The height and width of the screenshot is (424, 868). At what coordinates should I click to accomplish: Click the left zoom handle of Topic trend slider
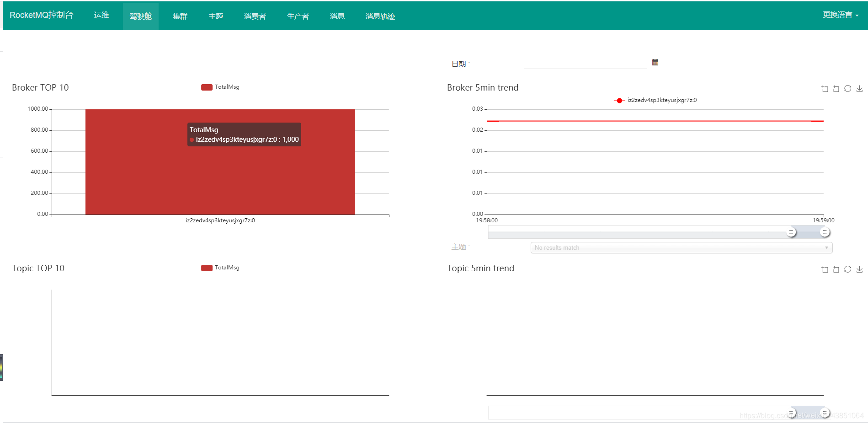(791, 413)
